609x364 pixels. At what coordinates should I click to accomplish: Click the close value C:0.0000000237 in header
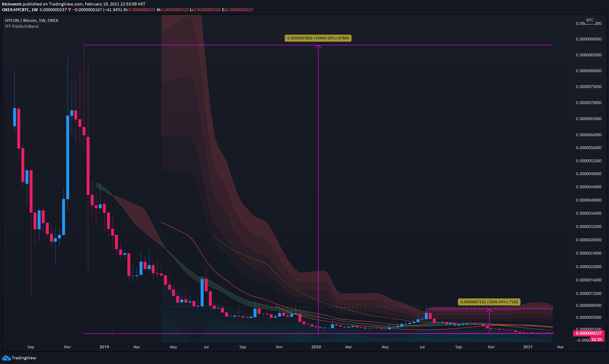[x=237, y=10]
